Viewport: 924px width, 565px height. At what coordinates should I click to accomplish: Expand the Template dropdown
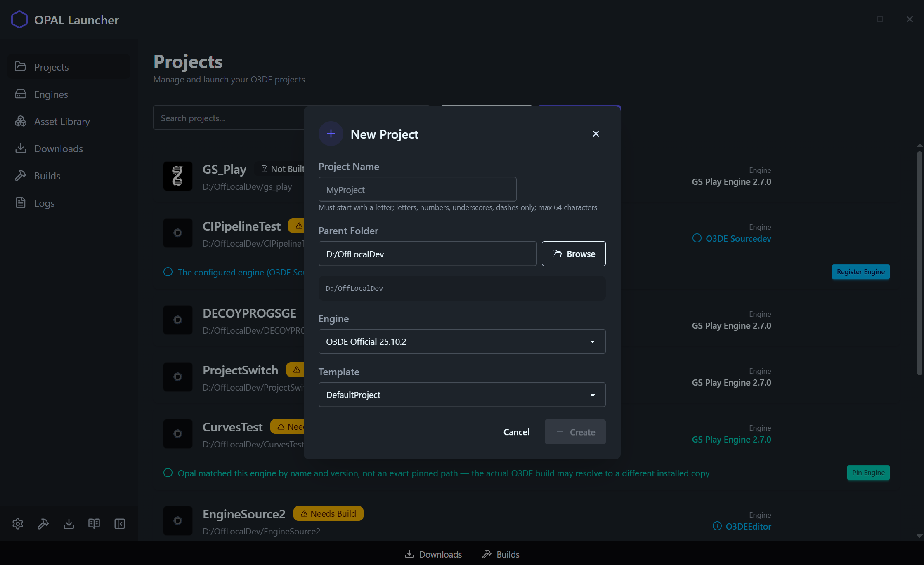pyautogui.click(x=462, y=395)
